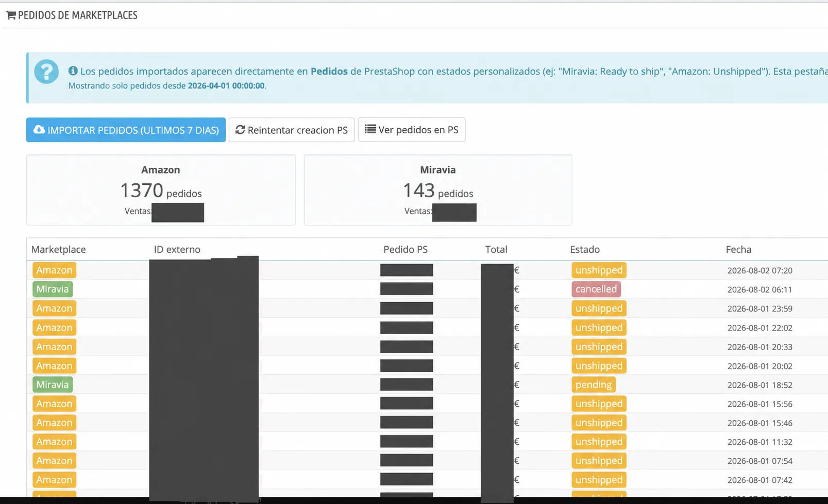Click unshipped status in the 2026-08-01 07:42 row

point(599,480)
